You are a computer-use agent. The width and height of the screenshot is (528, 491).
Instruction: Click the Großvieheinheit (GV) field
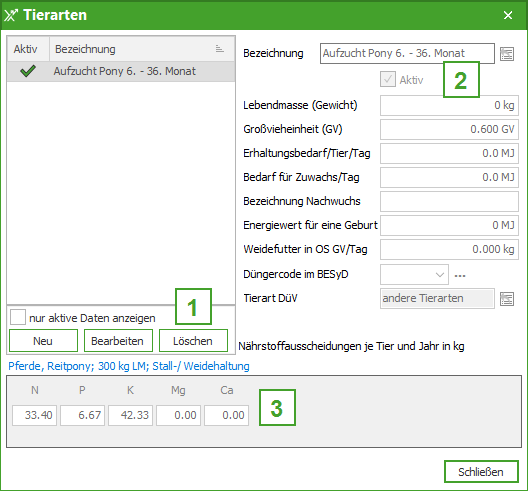coord(449,129)
